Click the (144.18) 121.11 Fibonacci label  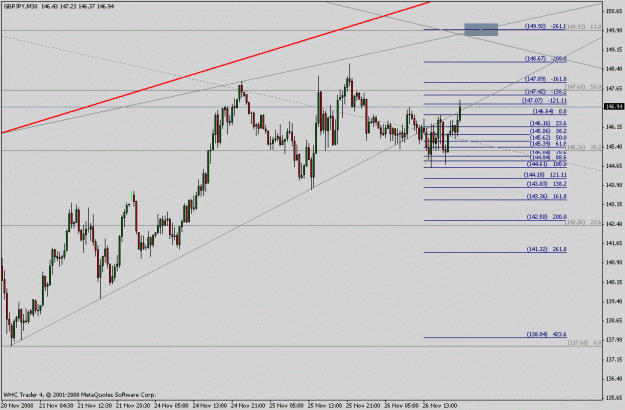click(545, 175)
